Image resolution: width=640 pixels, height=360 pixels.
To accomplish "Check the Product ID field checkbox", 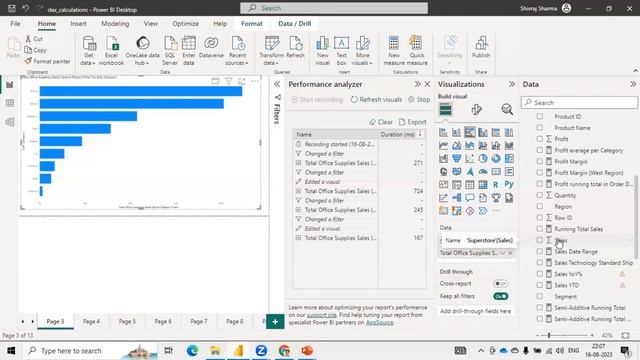I will (x=540, y=116).
